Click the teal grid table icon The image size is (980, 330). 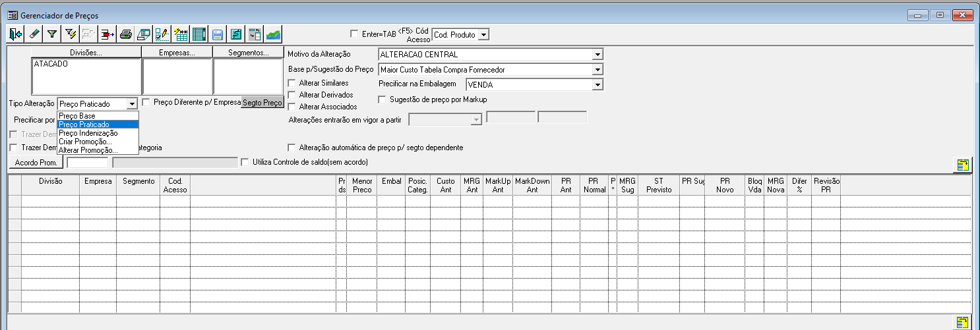199,34
